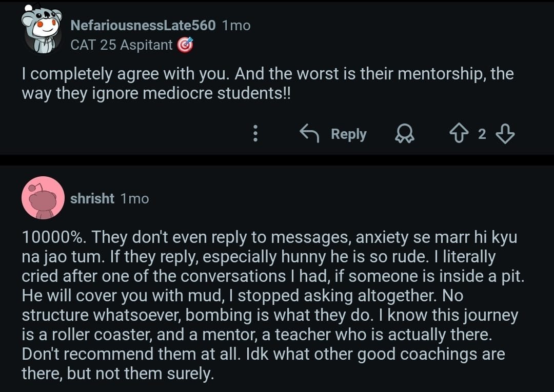Click the 1mo timestamp beside NefariousnessLate560

tap(236, 25)
